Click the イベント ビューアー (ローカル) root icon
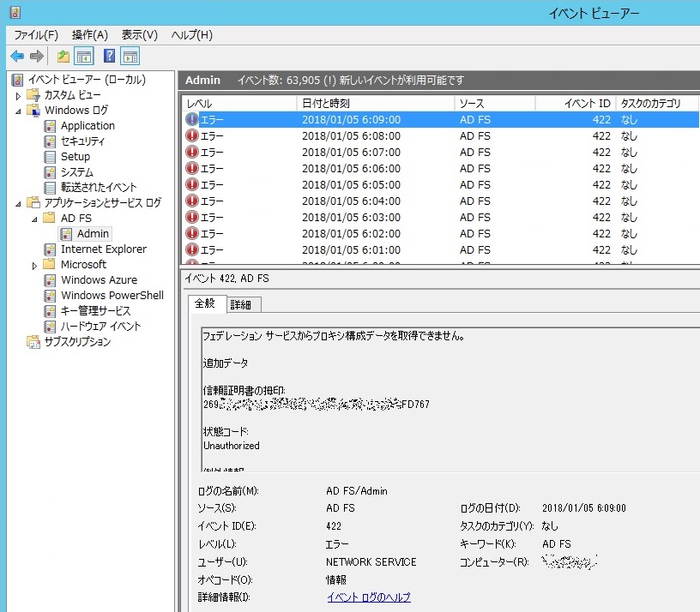 coord(17,80)
